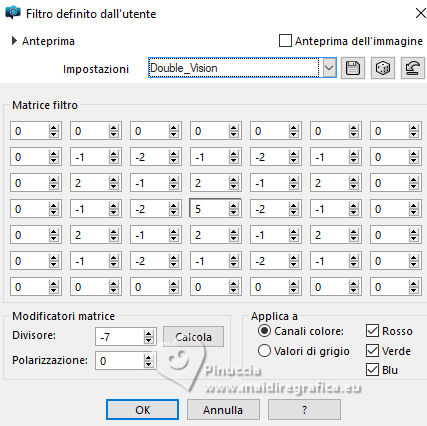
Task: Uncheck the Blu channel checkbox
Action: 372,370
